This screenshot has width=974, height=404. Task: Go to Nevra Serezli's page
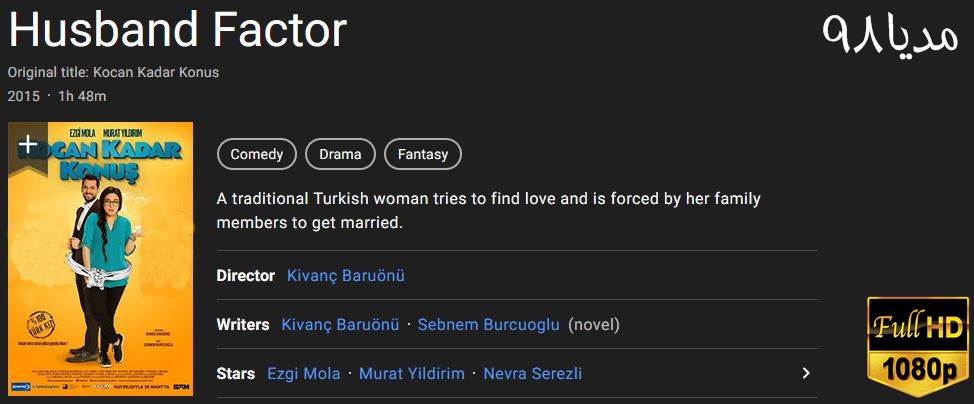click(x=533, y=374)
